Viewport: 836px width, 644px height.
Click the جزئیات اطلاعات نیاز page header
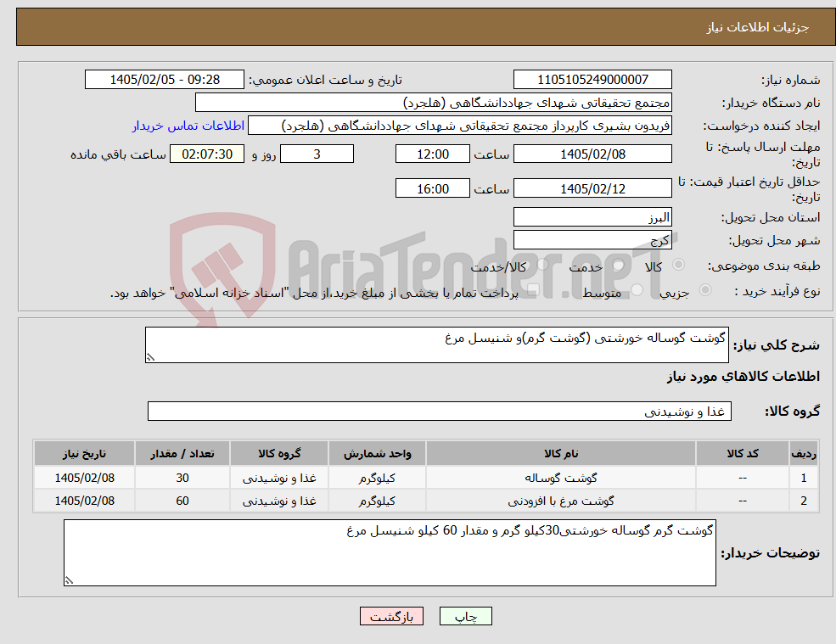pos(758,27)
